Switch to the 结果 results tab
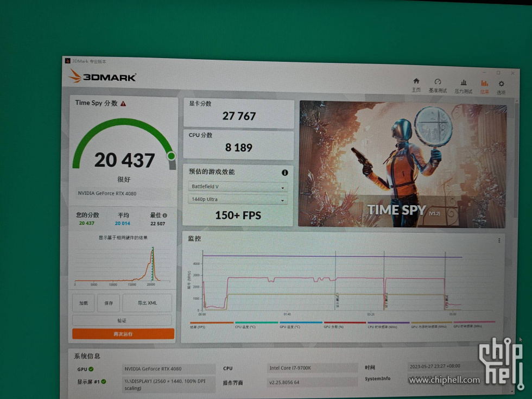 click(x=484, y=87)
